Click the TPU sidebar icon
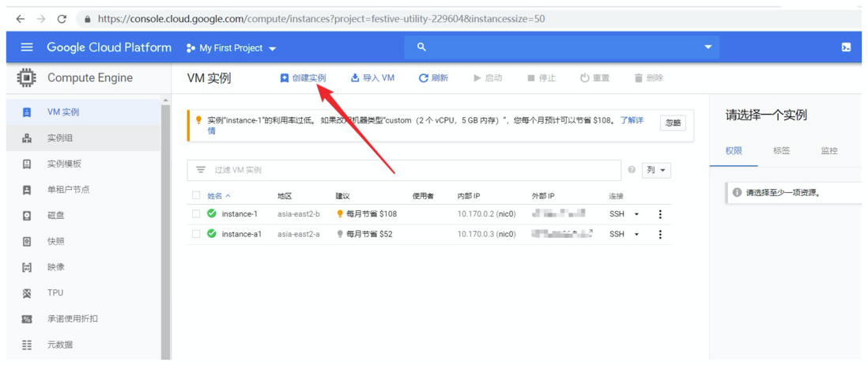 [27, 293]
